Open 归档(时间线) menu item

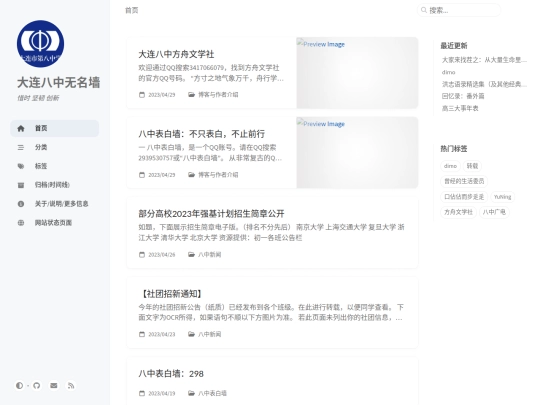click(55, 185)
